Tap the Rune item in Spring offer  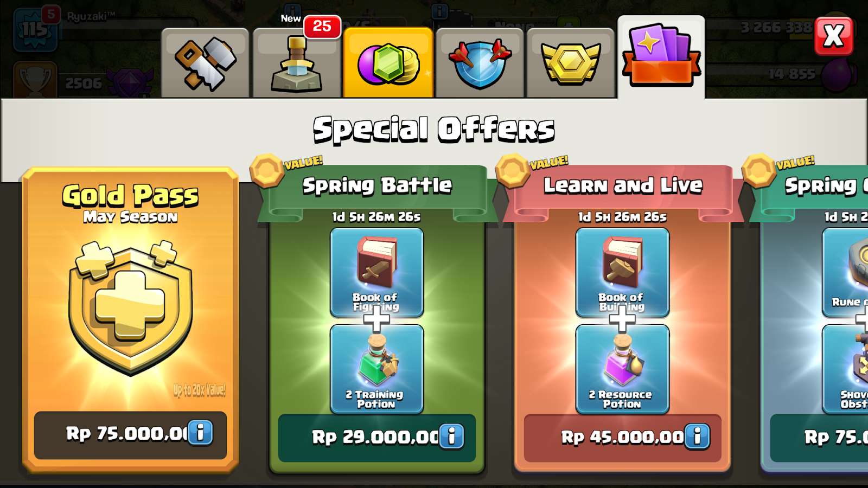click(x=845, y=272)
